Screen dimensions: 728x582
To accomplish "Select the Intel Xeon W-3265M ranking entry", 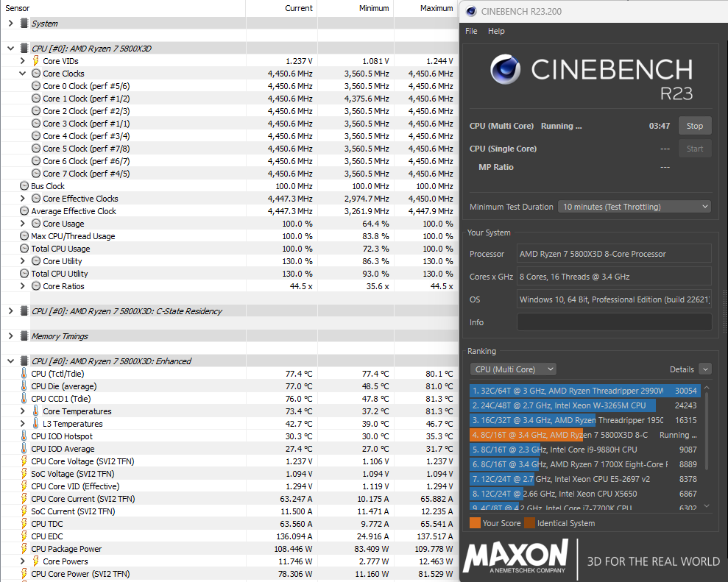I will pyautogui.click(x=584, y=405).
